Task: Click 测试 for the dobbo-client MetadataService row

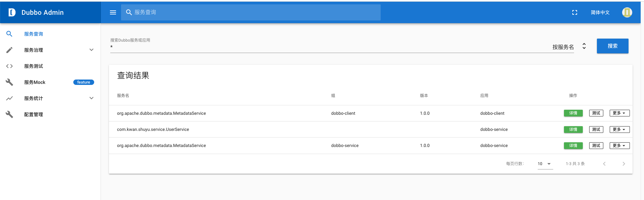Action: [x=596, y=113]
